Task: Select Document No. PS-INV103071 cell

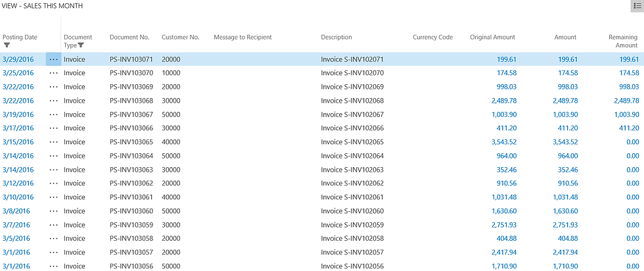Action: (x=131, y=59)
